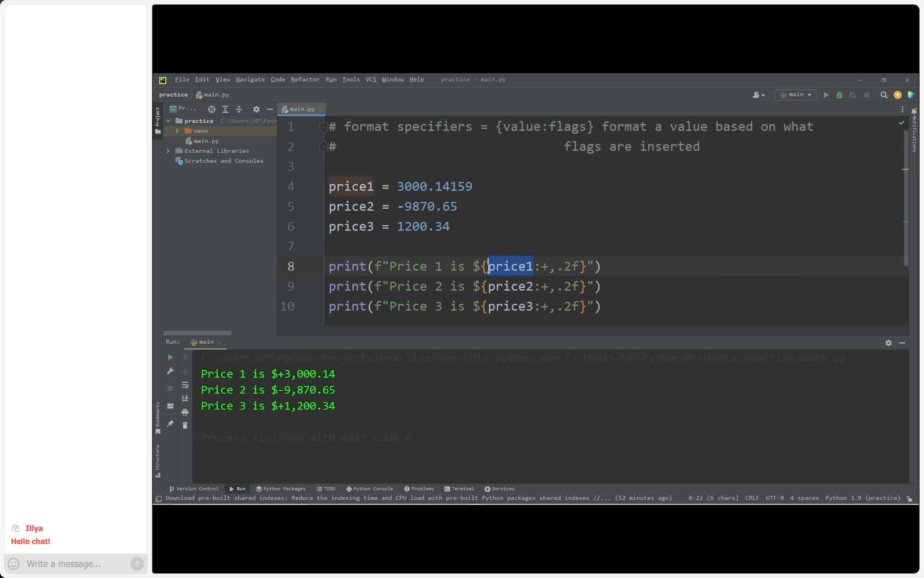Toggle soft-wrap in Run console

pos(185,385)
